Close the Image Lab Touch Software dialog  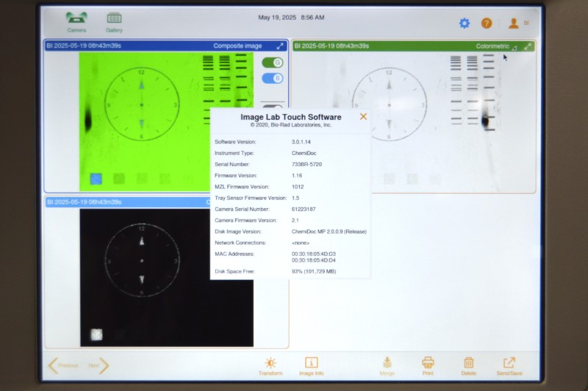(x=363, y=117)
